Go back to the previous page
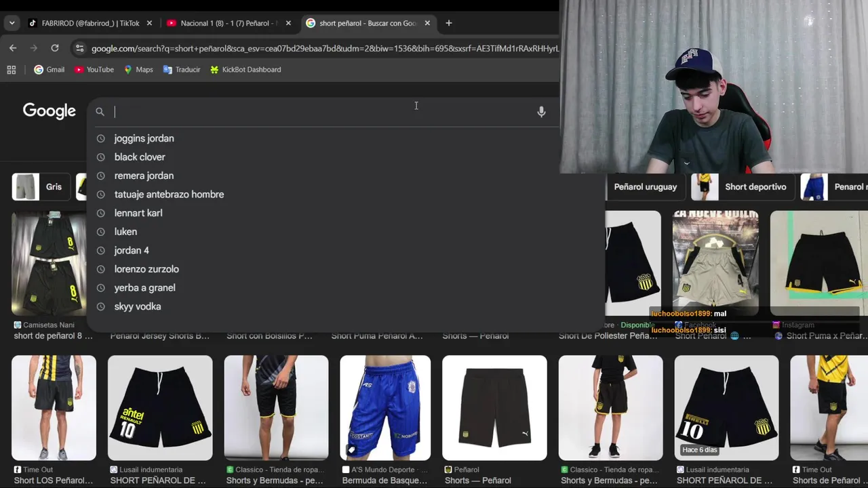This screenshot has height=488, width=868. coord(13,48)
